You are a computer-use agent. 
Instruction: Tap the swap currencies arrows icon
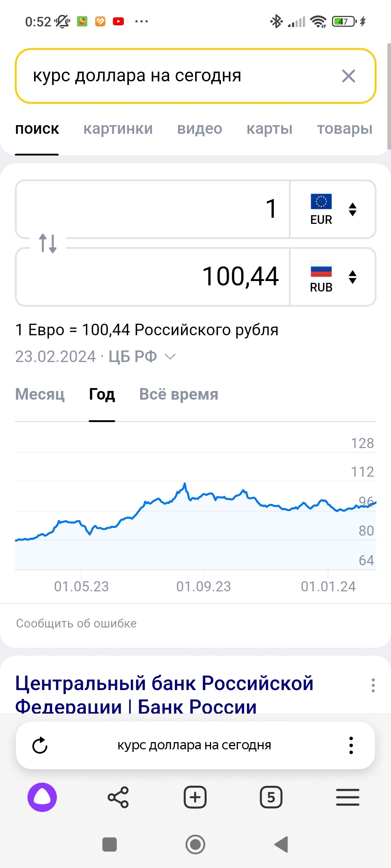48,243
